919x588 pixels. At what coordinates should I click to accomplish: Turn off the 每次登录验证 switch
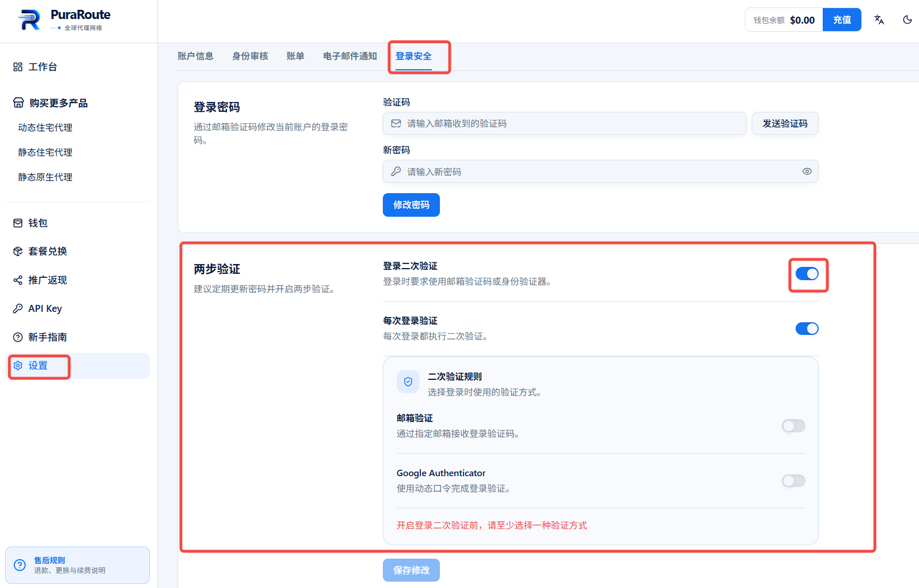coord(807,329)
